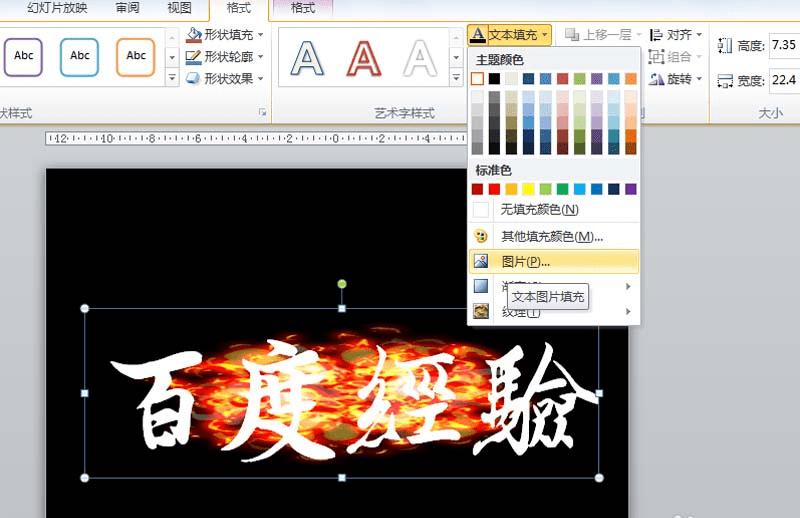Expand the shape styles gallery list
Screen dimensions: 800x518
pyautogui.click(x=172, y=78)
